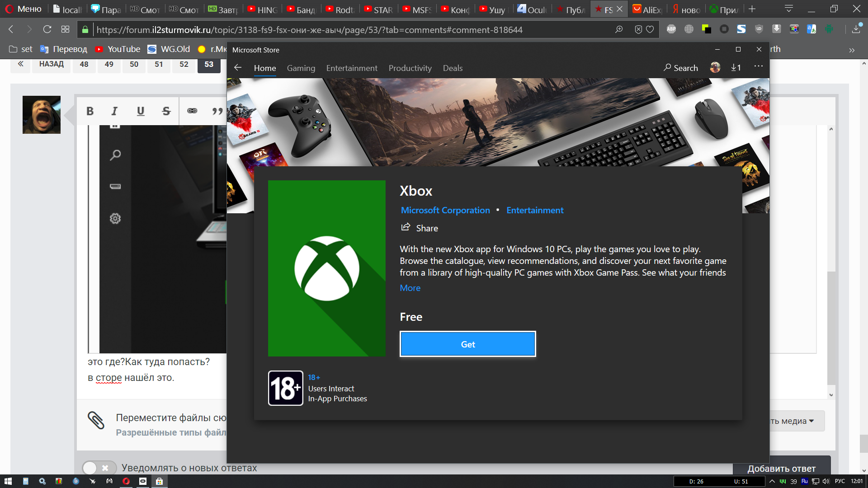Switch to the Gaming tab in Store
Screen dimensions: 868x488
pyautogui.click(x=301, y=68)
